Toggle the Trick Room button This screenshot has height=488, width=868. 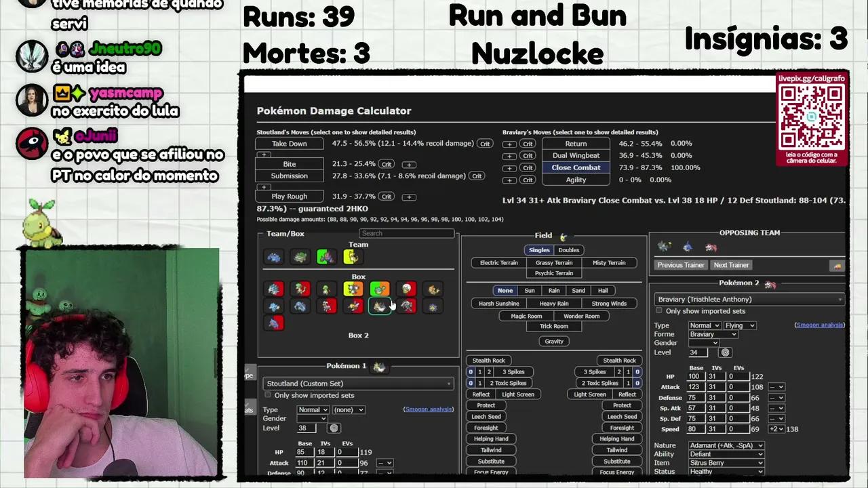point(554,327)
